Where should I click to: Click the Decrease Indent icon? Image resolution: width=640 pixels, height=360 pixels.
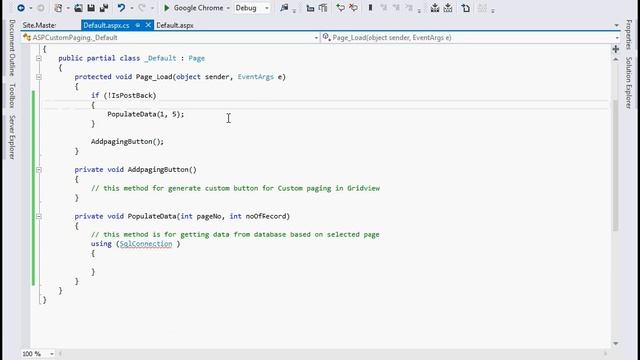pos(310,8)
